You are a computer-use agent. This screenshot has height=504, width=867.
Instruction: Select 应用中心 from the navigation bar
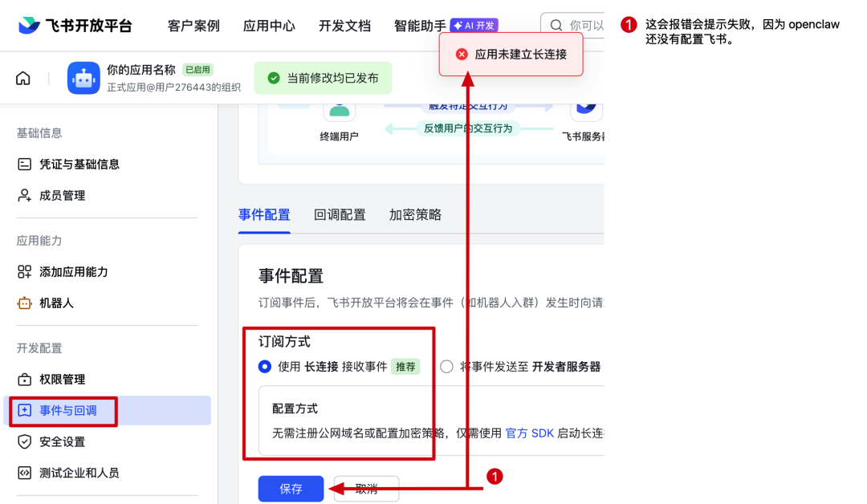point(269,25)
